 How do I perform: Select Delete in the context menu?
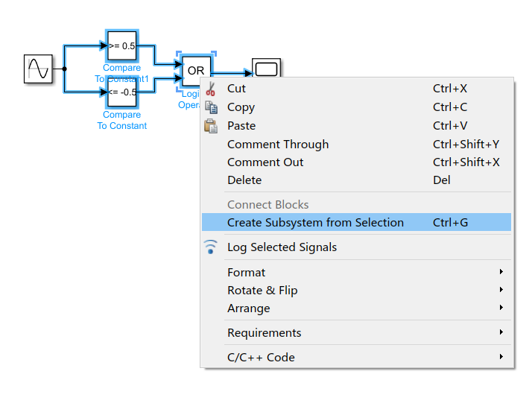244,180
